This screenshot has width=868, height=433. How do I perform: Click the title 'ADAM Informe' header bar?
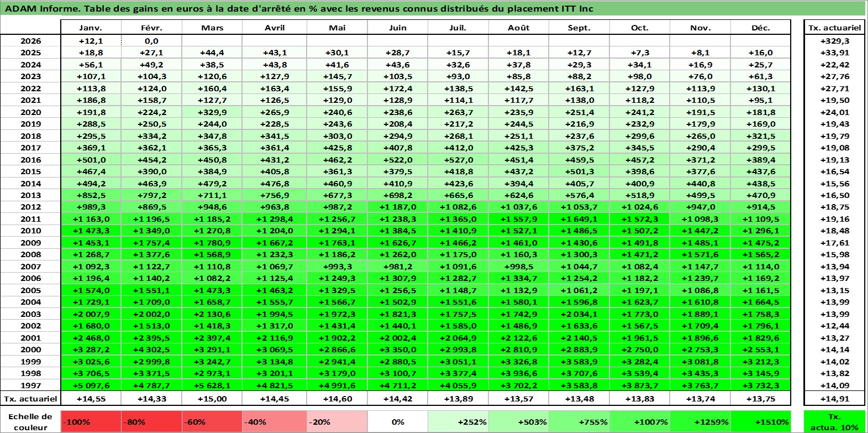tap(433, 8)
